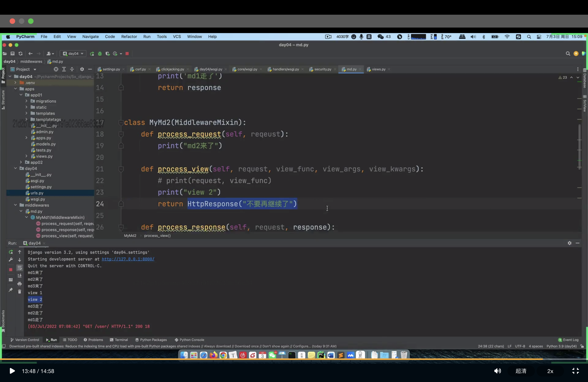Open the day04 run configuration dropdown
Screen dimensions: 588x382
click(x=73, y=53)
